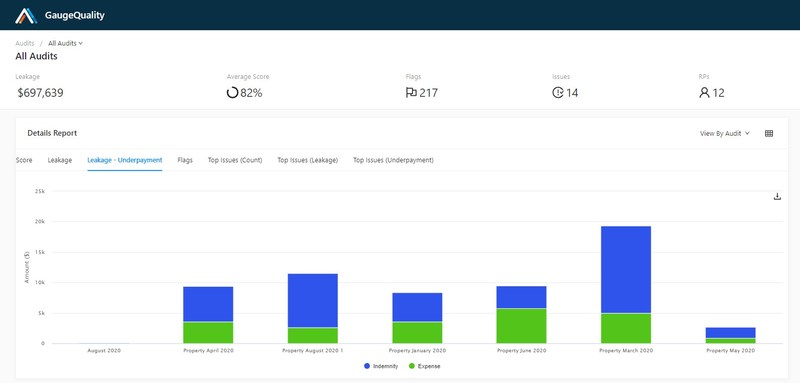This screenshot has width=800, height=383.
Task: Open the Top Issues (Leakage) tab
Action: point(308,160)
